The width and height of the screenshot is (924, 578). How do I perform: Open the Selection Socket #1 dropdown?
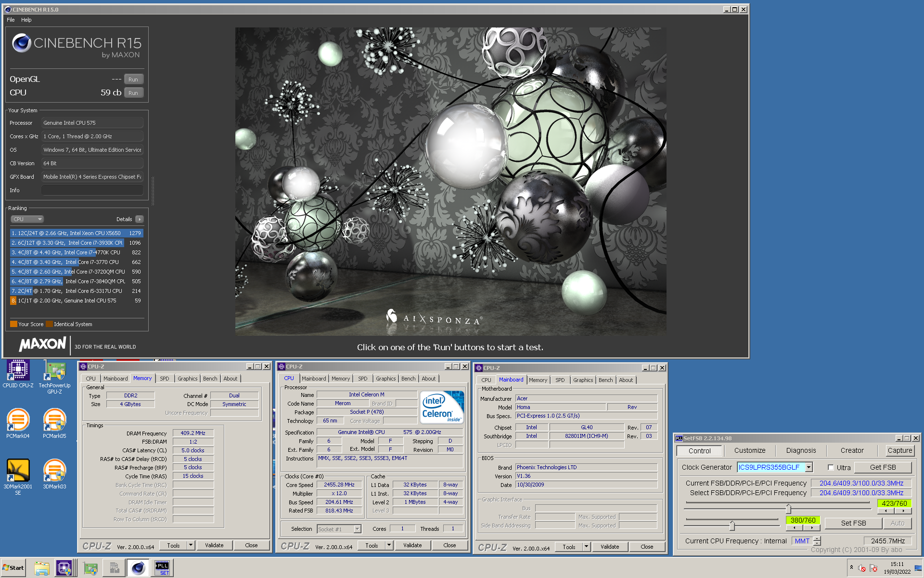[339, 529]
